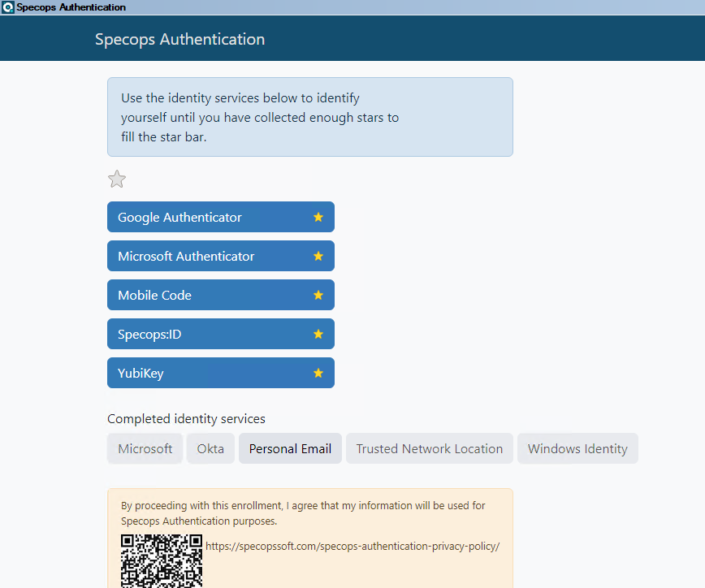Open Microsoft Authenticator enrollment
The height and width of the screenshot is (588, 705).
(195, 256)
